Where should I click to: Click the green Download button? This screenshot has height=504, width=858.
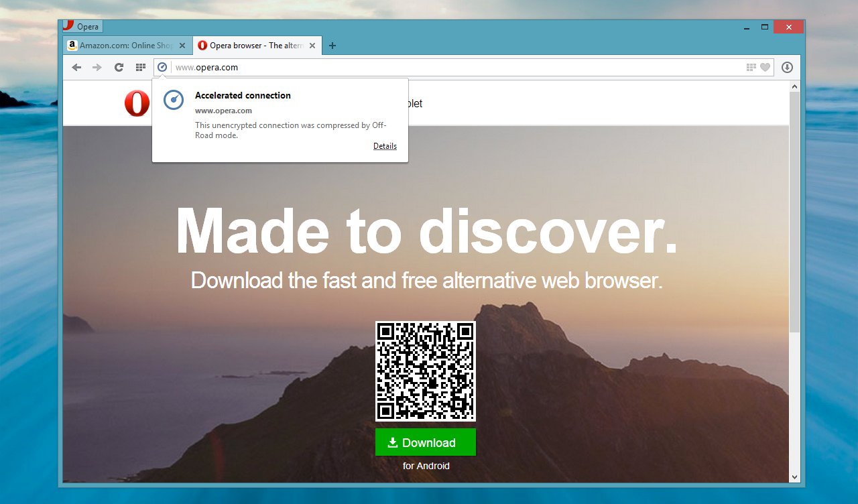click(x=426, y=442)
